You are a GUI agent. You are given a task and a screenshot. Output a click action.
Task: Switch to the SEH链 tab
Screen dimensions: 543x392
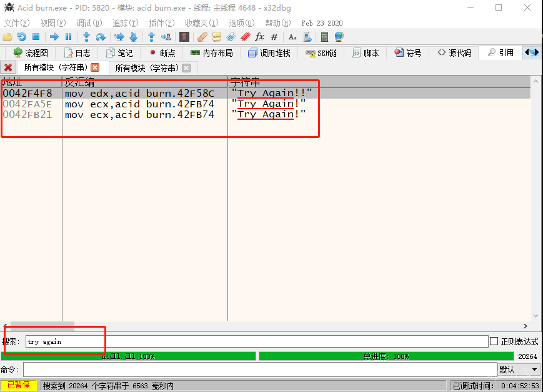click(321, 53)
